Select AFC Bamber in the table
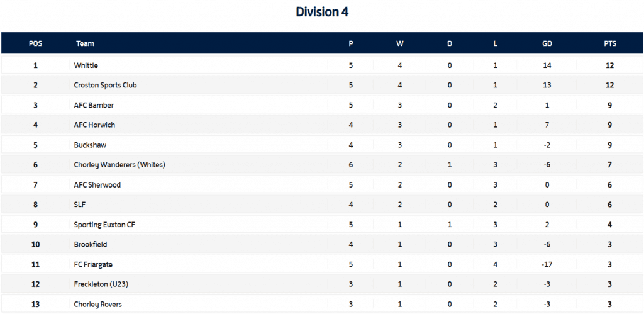This screenshot has height=314, width=644. pos(94,105)
